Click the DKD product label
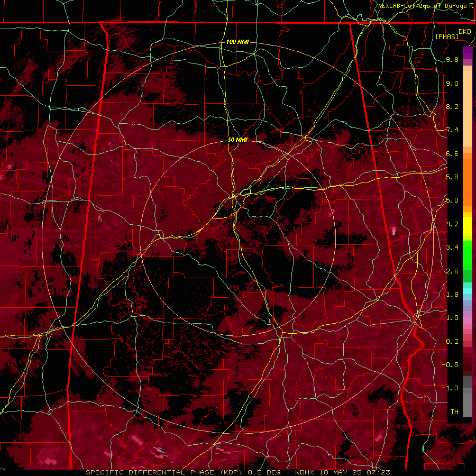Screen dimensions: 476x476 (x=464, y=31)
